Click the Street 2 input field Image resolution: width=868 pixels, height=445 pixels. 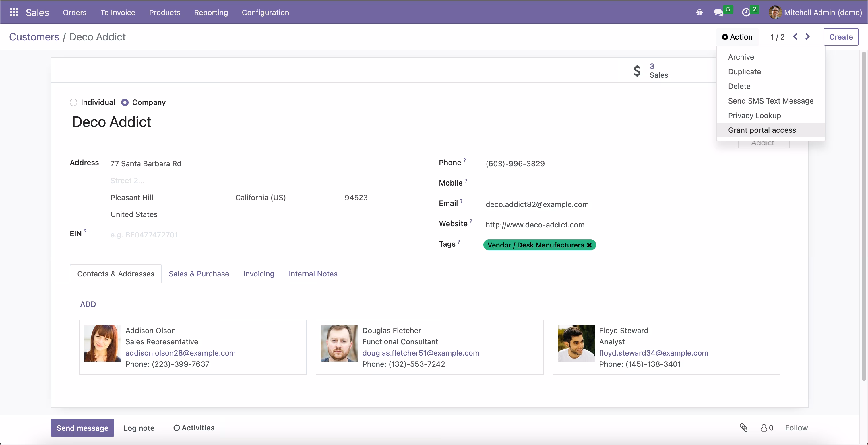pos(239,181)
